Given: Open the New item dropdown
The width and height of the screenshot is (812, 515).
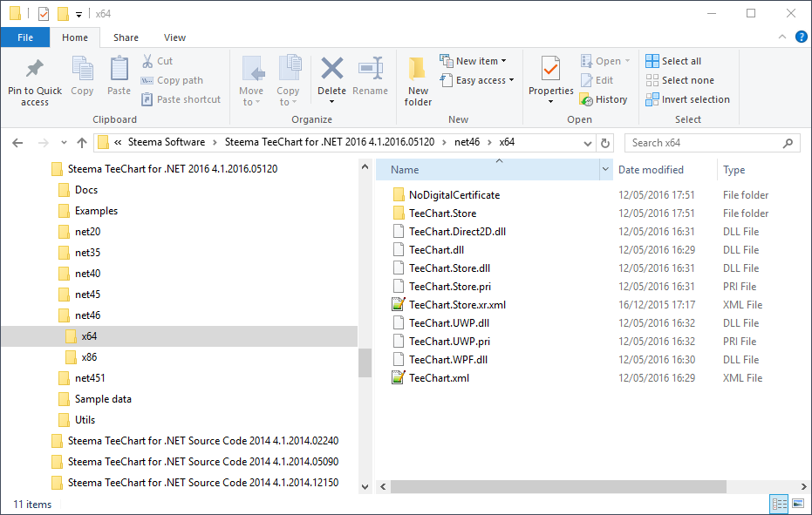Looking at the screenshot, I should pyautogui.click(x=473, y=61).
